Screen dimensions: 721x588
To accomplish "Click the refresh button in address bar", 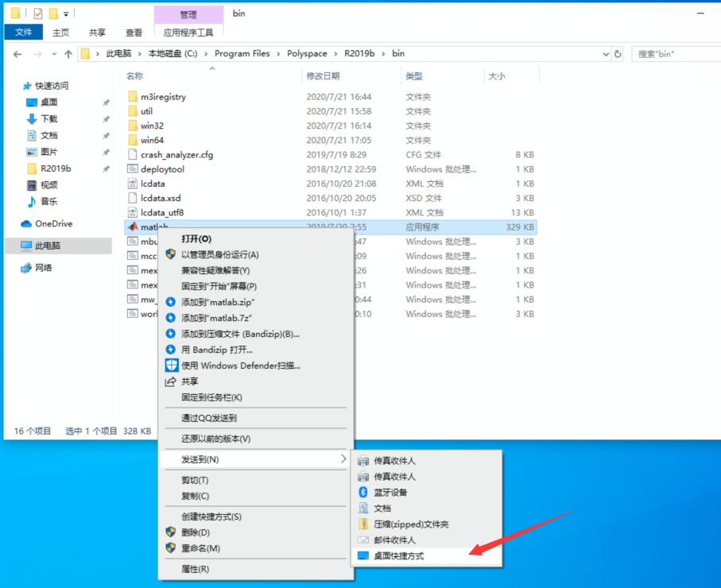I will 618,54.
